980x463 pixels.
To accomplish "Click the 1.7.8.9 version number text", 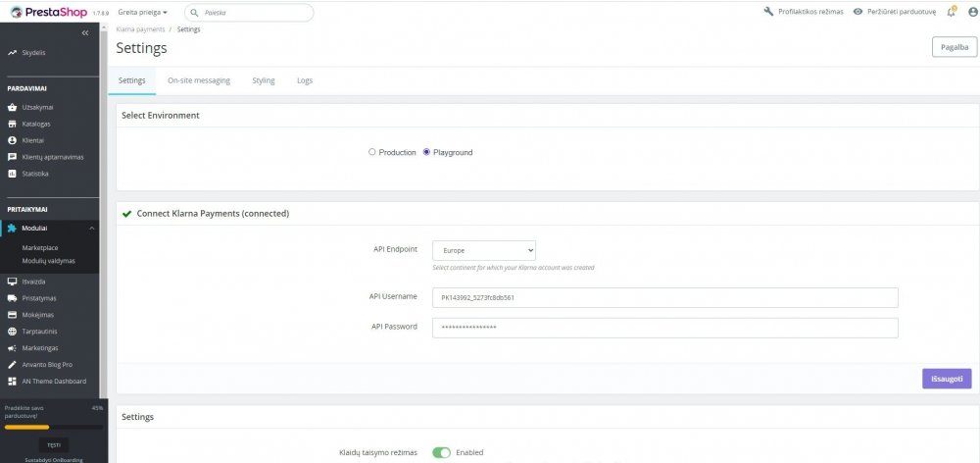I will point(101,13).
